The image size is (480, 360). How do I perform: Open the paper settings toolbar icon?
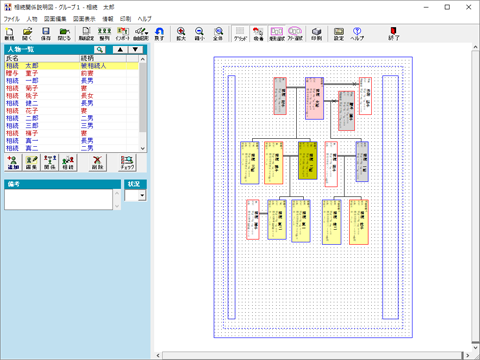pos(86,34)
